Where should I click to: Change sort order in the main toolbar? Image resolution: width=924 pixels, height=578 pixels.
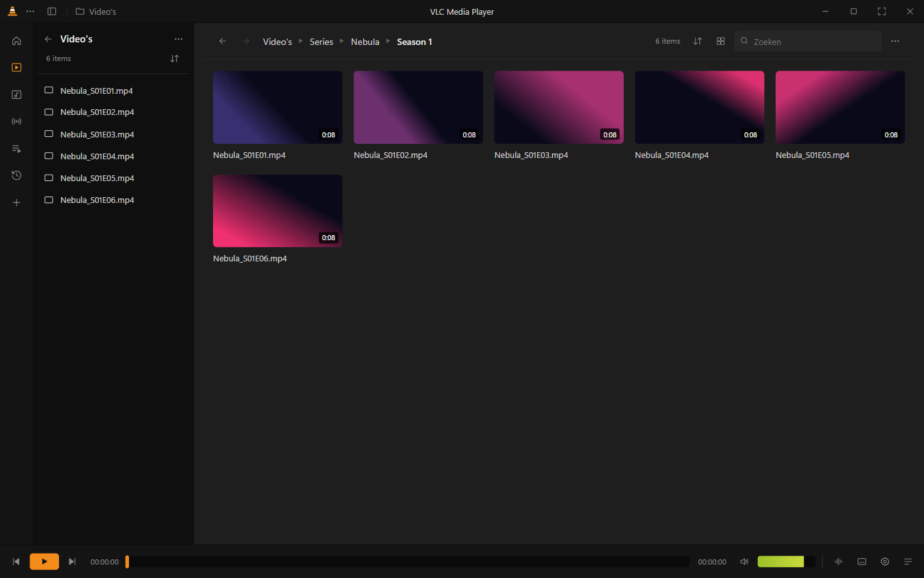click(697, 41)
